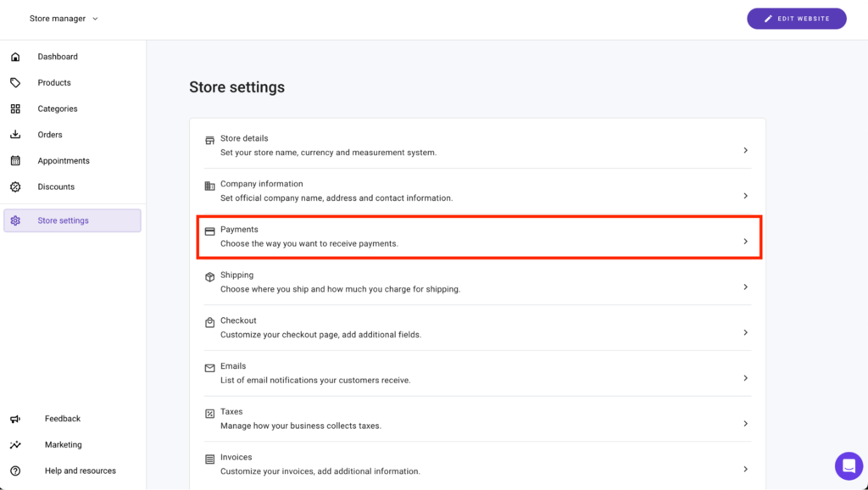Open Categories via the grid icon
The image size is (868, 490).
(15, 109)
